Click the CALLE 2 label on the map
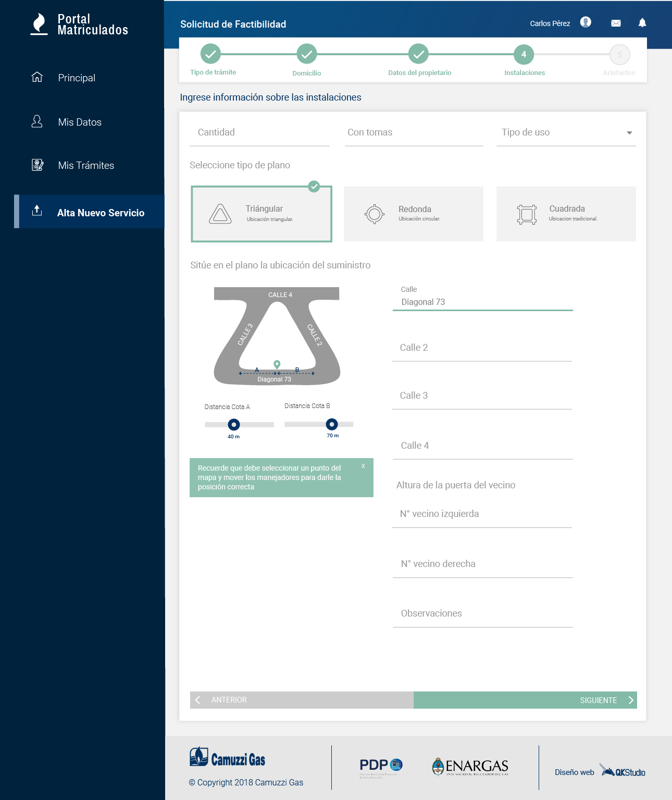 pos(315,335)
